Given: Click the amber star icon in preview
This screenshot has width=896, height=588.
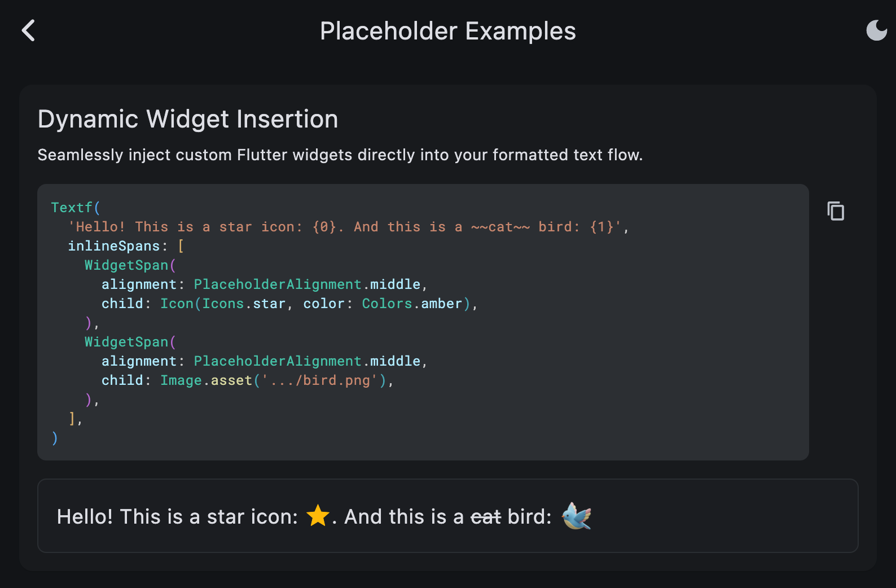Looking at the screenshot, I should [x=318, y=516].
